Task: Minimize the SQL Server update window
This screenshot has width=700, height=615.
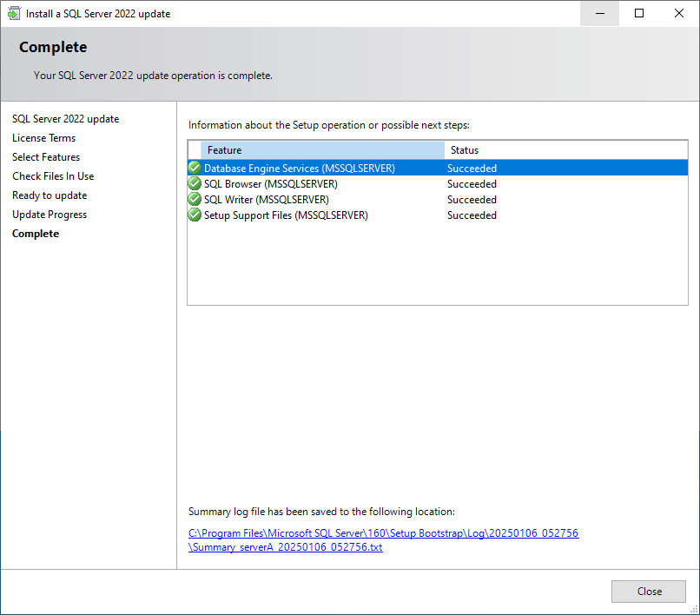Action: point(599,13)
